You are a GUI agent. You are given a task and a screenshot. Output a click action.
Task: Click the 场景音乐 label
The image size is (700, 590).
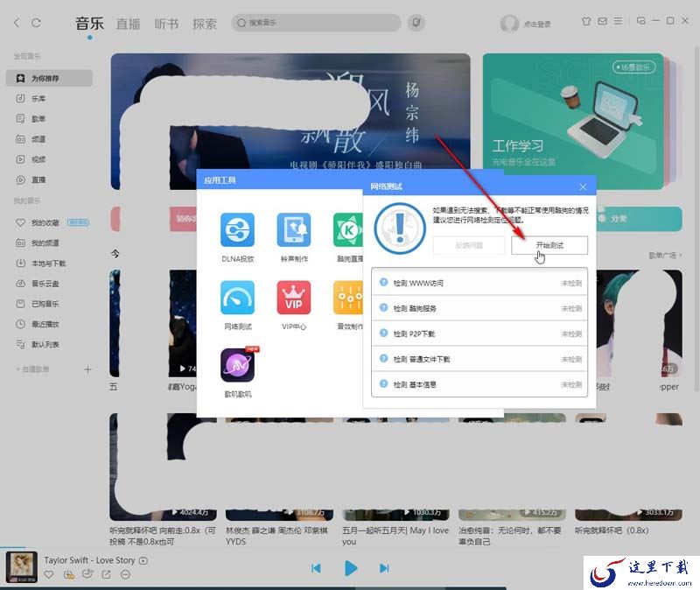pos(633,67)
